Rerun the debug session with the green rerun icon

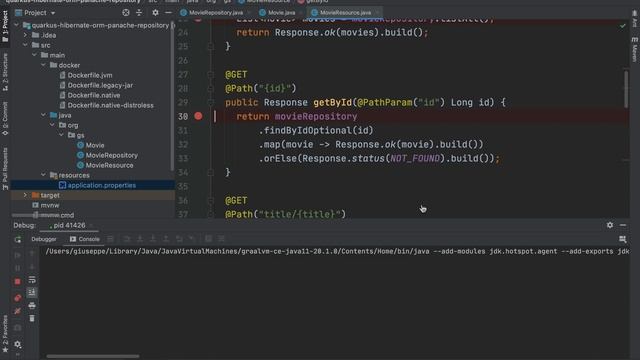(x=18, y=240)
